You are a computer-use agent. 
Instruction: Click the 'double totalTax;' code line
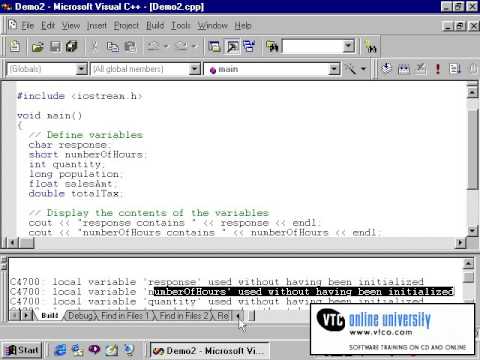coord(76,194)
